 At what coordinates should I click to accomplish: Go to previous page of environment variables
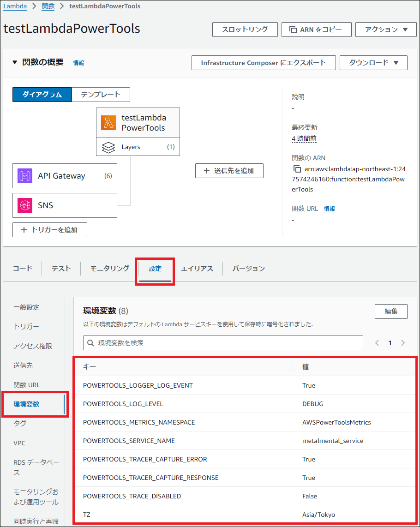(377, 343)
